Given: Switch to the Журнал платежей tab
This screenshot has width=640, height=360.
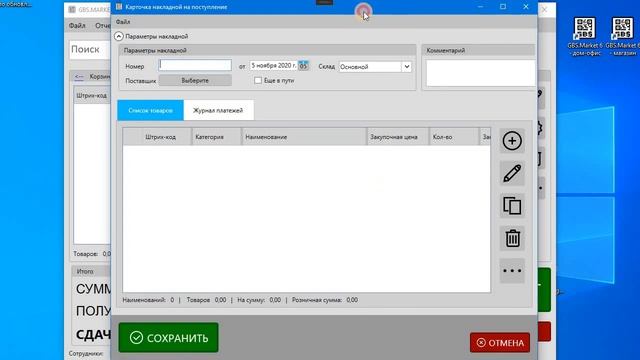Looking at the screenshot, I should pyautogui.click(x=218, y=110).
